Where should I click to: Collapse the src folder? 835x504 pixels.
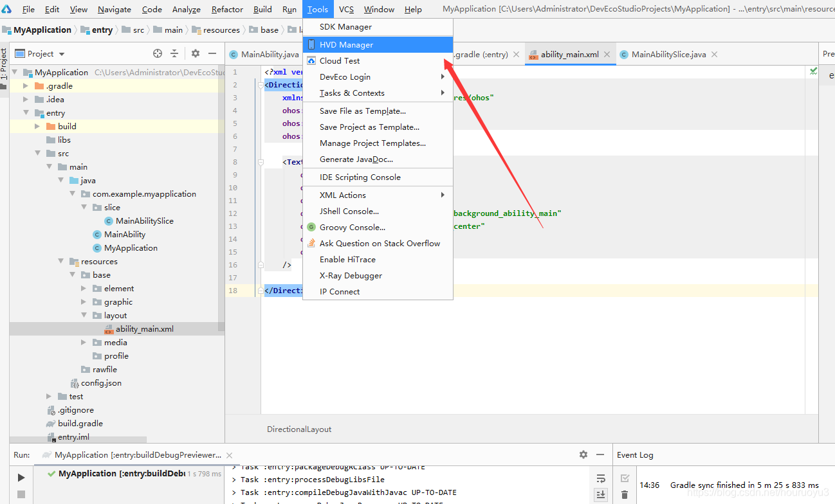click(37, 153)
